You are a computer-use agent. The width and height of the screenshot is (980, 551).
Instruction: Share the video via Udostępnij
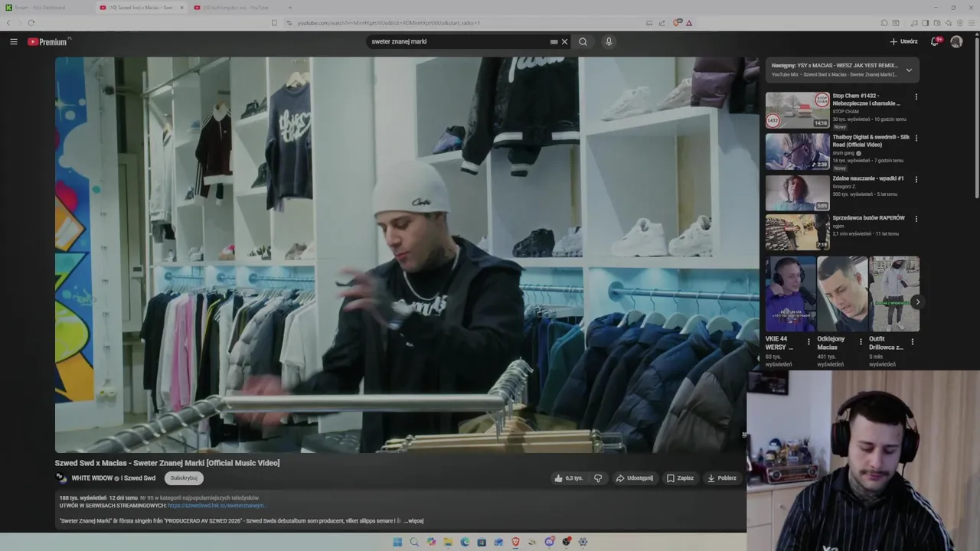point(635,478)
